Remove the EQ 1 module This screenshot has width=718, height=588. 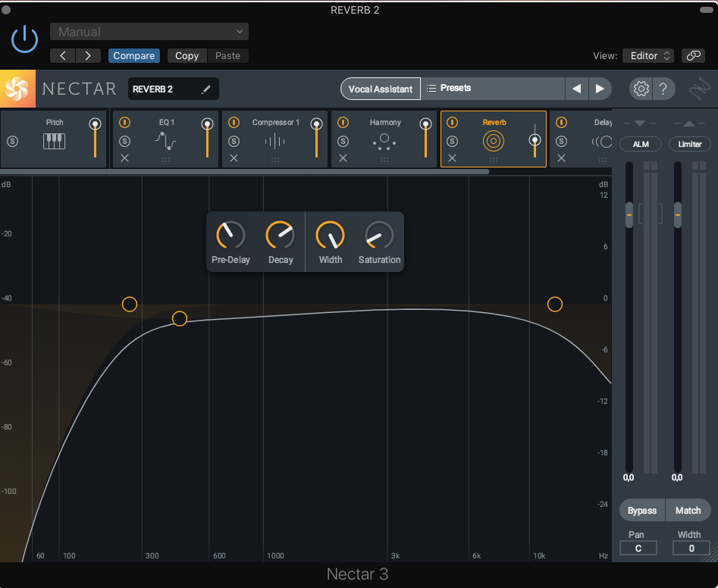pos(124,158)
